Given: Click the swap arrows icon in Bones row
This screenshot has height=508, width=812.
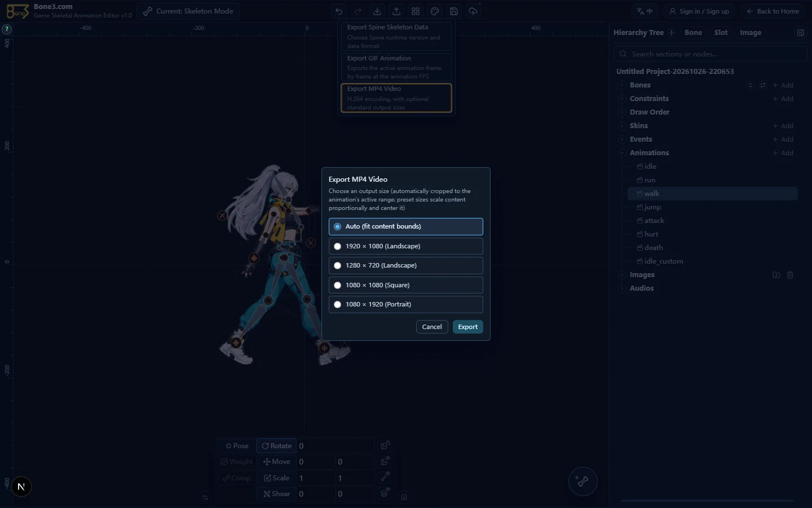Looking at the screenshot, I should coord(763,85).
